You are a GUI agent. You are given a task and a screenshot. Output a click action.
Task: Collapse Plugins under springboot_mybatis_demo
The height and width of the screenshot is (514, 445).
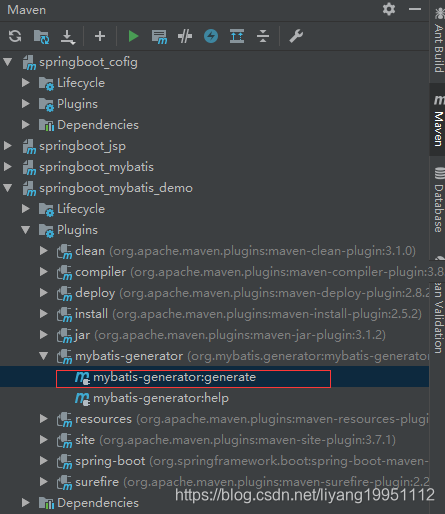pos(26,230)
